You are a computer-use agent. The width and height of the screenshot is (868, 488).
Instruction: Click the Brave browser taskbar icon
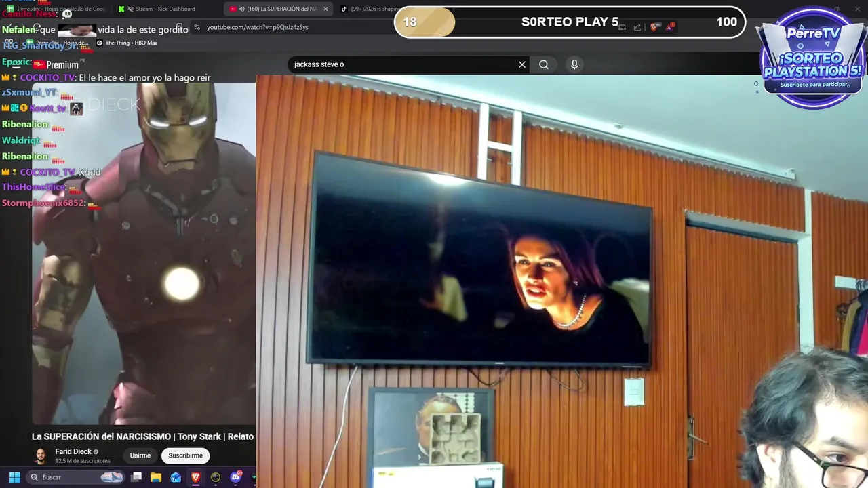(x=195, y=477)
